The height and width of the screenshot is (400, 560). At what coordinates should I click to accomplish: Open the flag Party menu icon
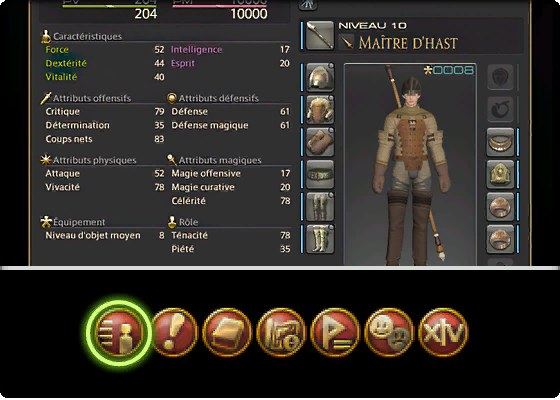[x=335, y=332]
